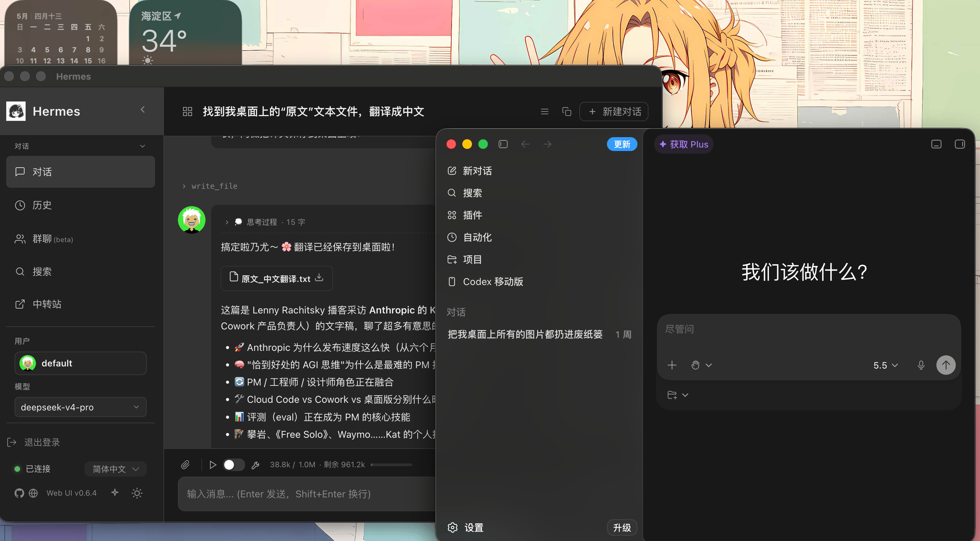
Task: Start 新对话 in Codex sidebar
Action: click(539, 171)
